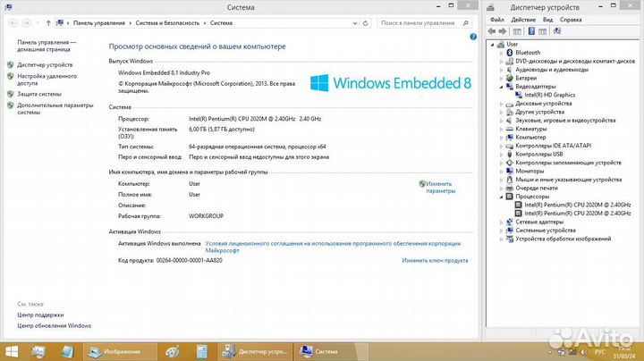Screen dimensions: 644x361
Task: Collapse User root tree node
Action: point(493,45)
